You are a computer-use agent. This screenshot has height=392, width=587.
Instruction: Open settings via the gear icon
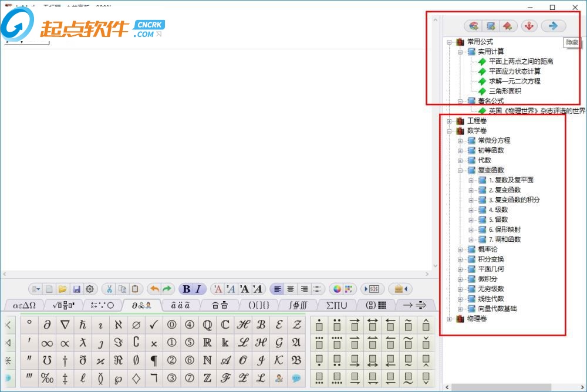point(90,289)
